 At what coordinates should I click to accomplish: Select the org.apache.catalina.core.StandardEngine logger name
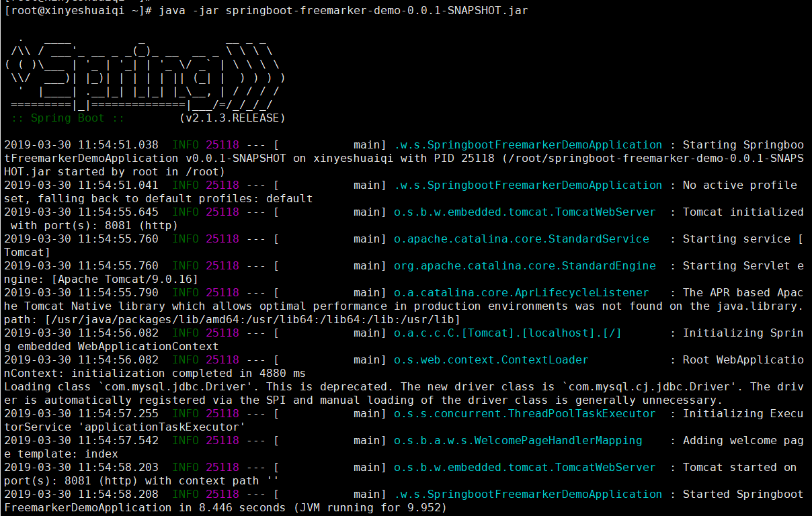point(524,266)
